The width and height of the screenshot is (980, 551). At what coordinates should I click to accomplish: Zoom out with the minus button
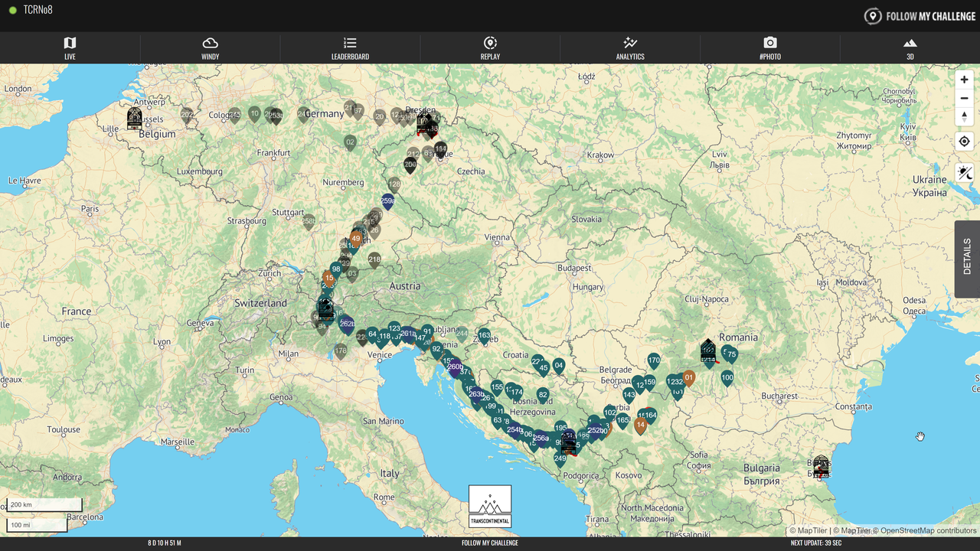pyautogui.click(x=964, y=98)
